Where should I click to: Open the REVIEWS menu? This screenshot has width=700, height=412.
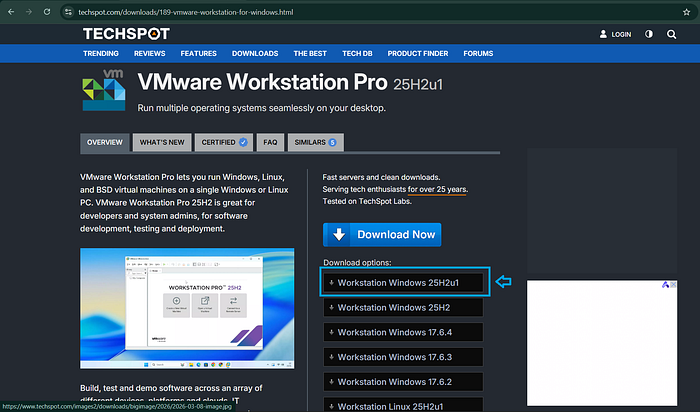(x=150, y=54)
